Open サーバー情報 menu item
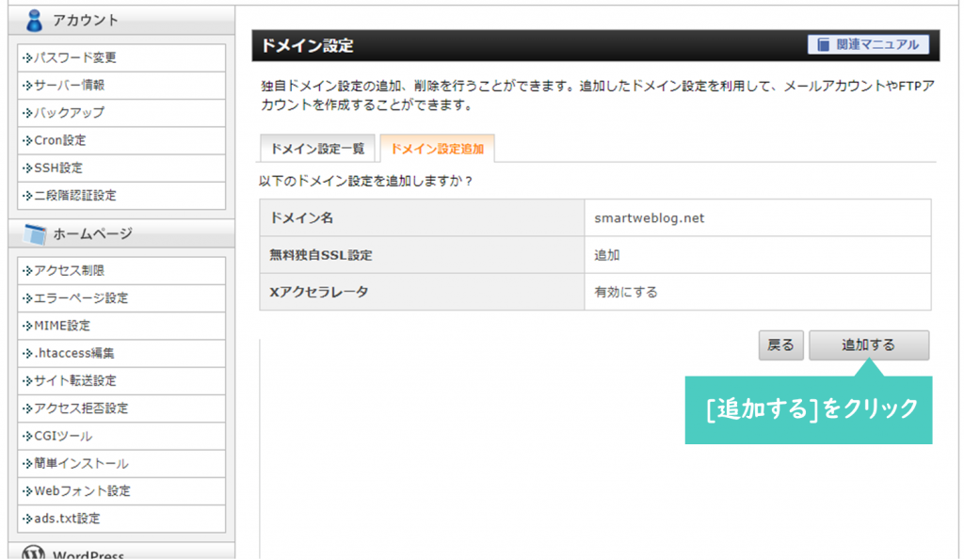 click(121, 86)
